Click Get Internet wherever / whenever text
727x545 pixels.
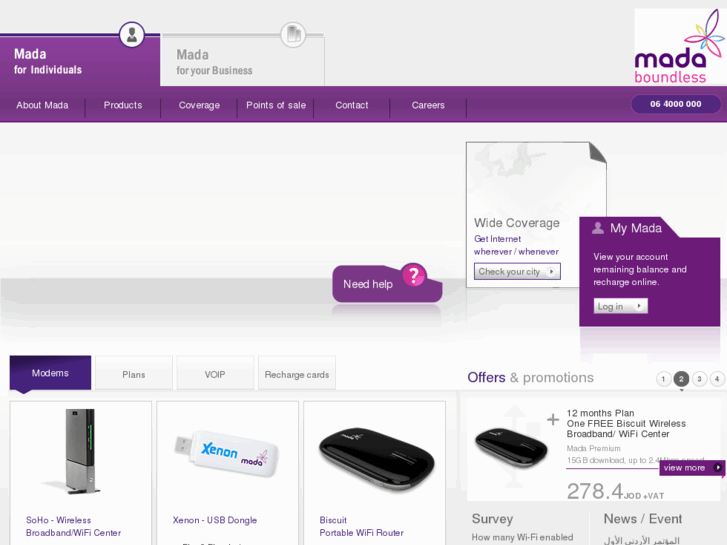point(516,245)
